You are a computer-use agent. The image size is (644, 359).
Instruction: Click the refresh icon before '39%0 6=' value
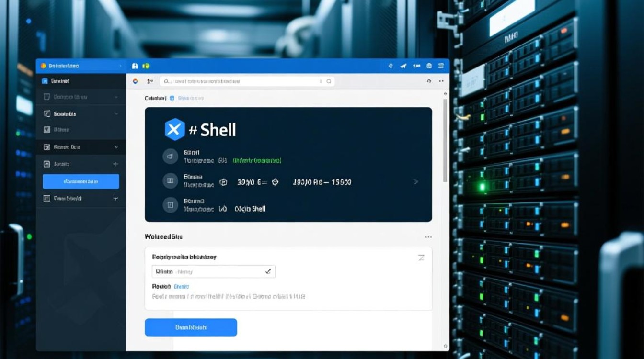tap(223, 182)
